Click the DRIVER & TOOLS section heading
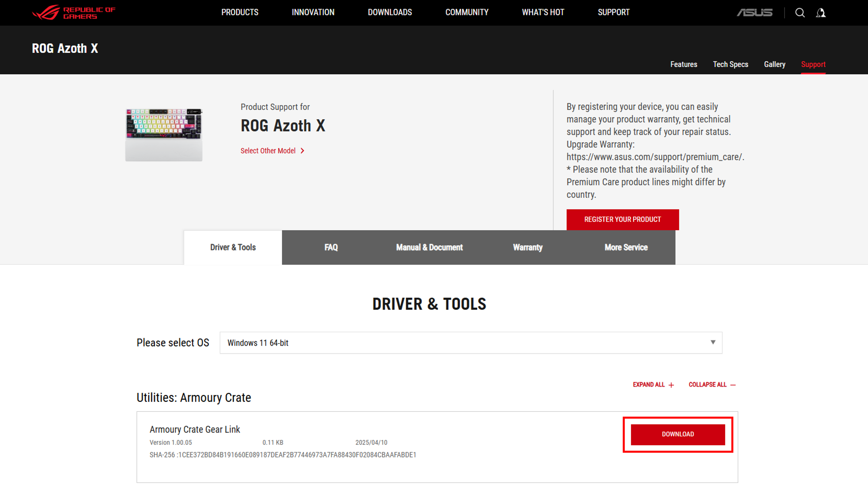Image resolution: width=868 pixels, height=496 pixels. pos(429,304)
